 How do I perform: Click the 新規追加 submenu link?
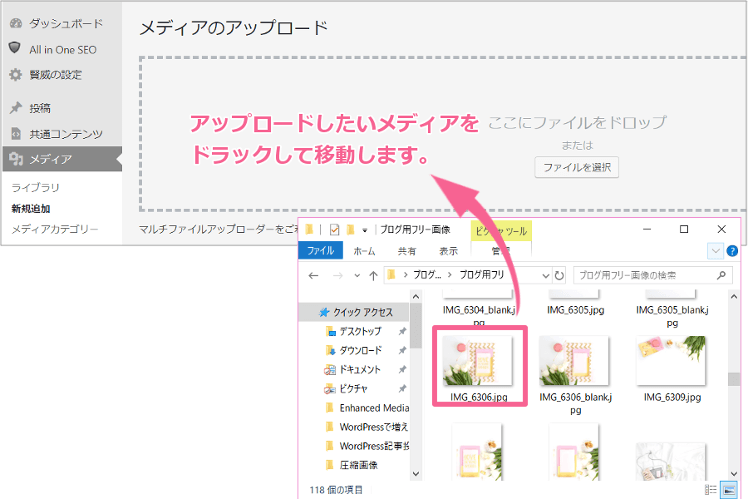point(31,208)
